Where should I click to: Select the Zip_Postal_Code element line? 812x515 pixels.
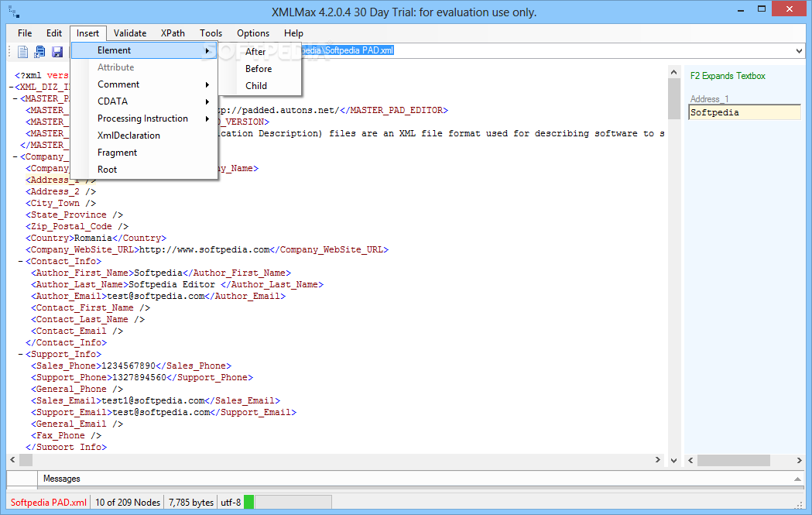[x=77, y=226]
